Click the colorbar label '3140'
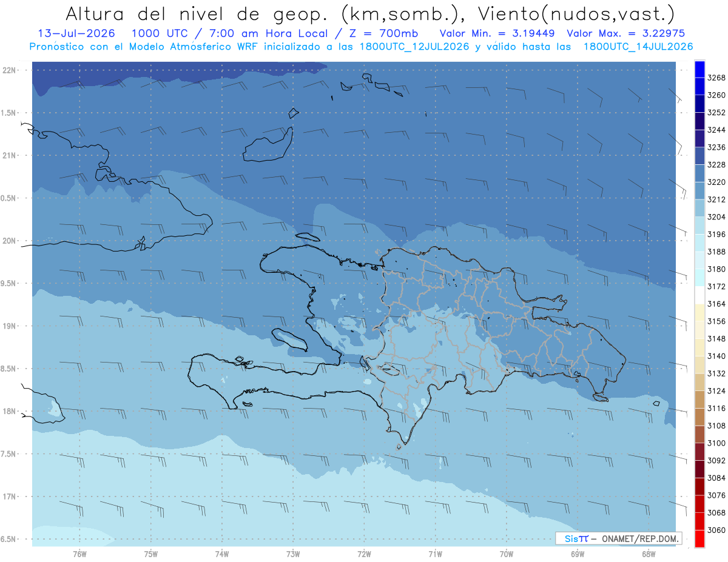The height and width of the screenshot is (562, 728). 716,356
